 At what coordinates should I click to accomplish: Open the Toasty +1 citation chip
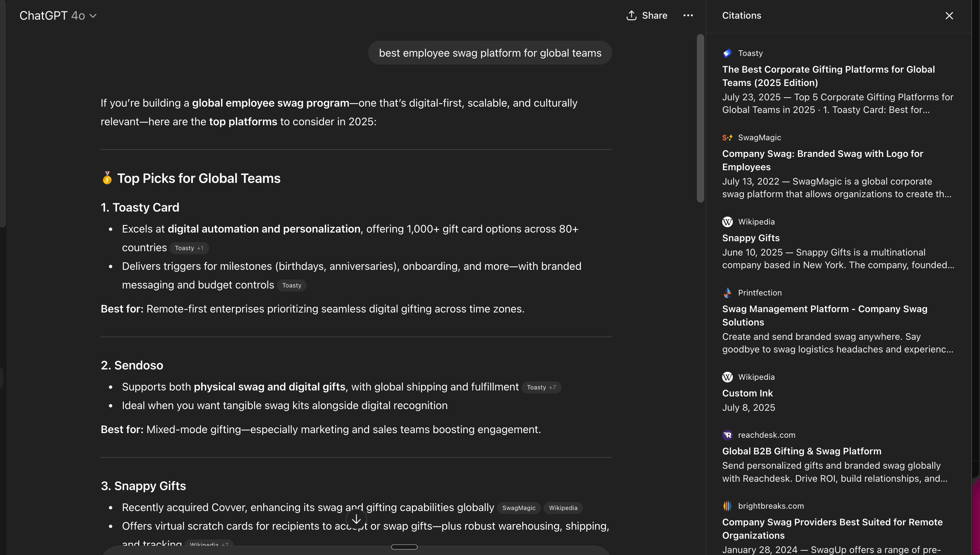tap(189, 248)
